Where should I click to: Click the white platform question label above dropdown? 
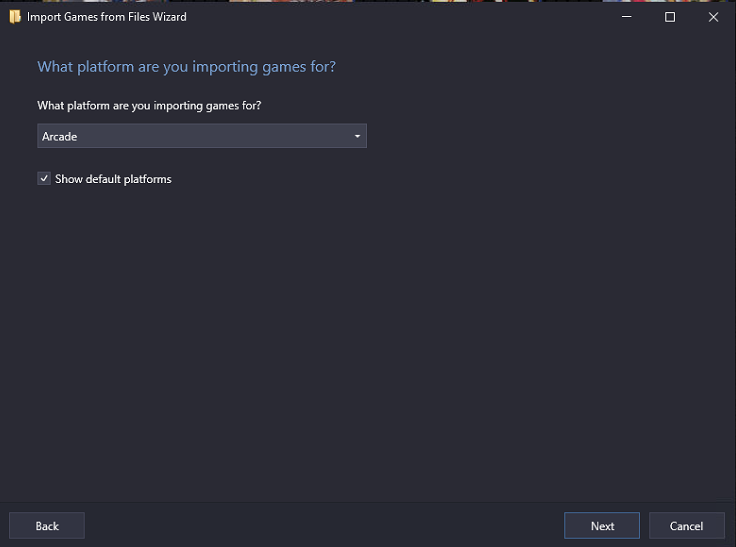tap(149, 106)
